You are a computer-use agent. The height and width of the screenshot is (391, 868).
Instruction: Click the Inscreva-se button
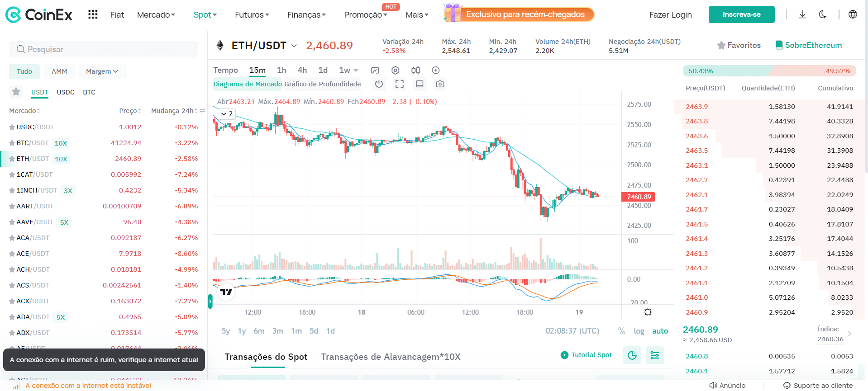[x=741, y=14]
